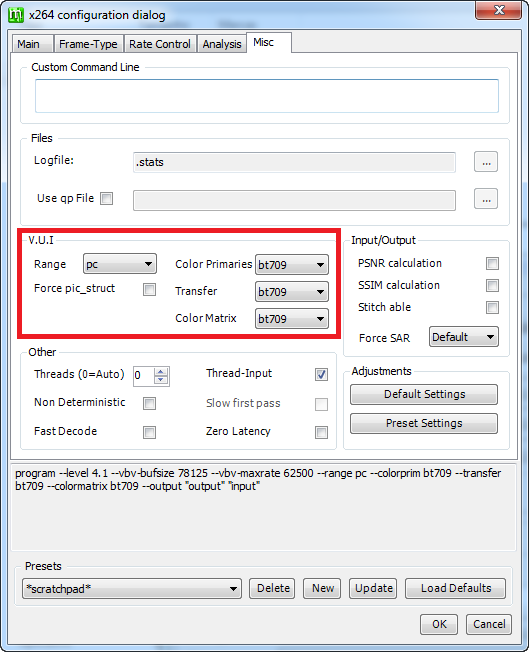Enable SSIM calculation
529x652 pixels.
click(492, 285)
